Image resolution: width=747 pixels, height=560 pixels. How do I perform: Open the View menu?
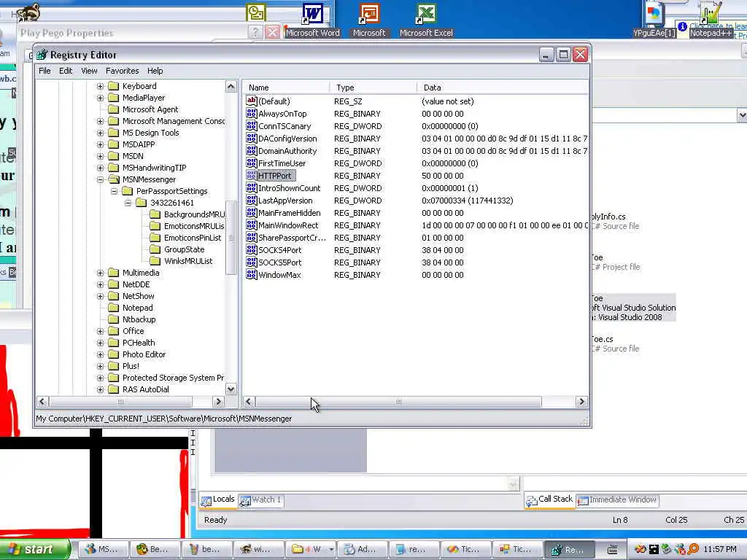click(89, 71)
